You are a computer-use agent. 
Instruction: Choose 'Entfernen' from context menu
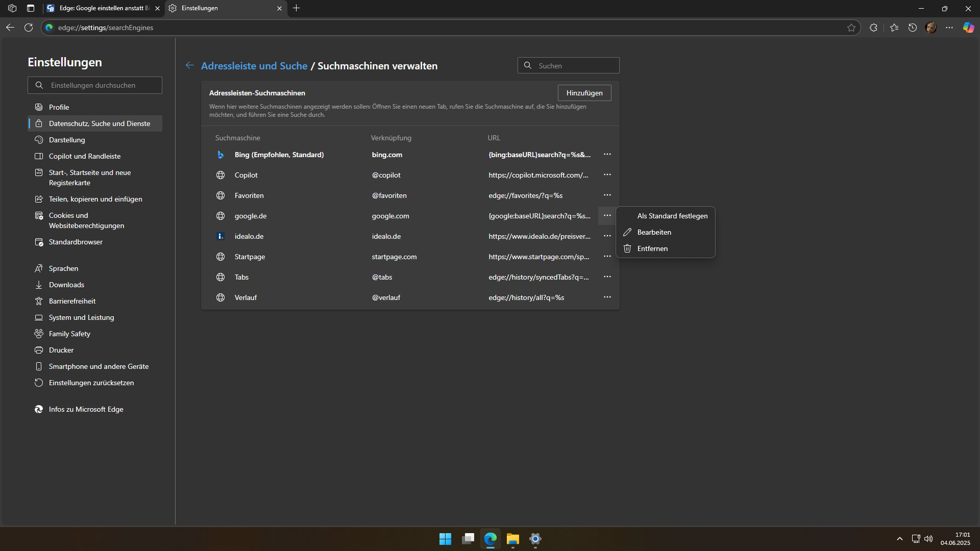pos(652,248)
